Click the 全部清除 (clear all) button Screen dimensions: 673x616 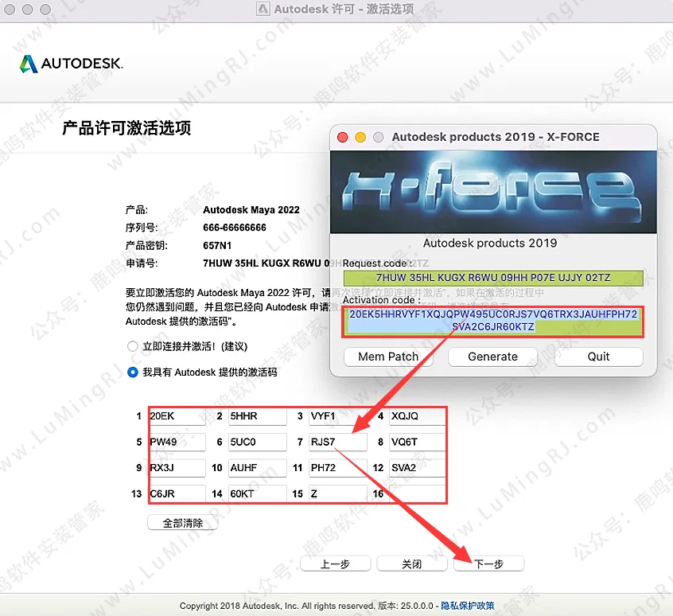point(183,523)
